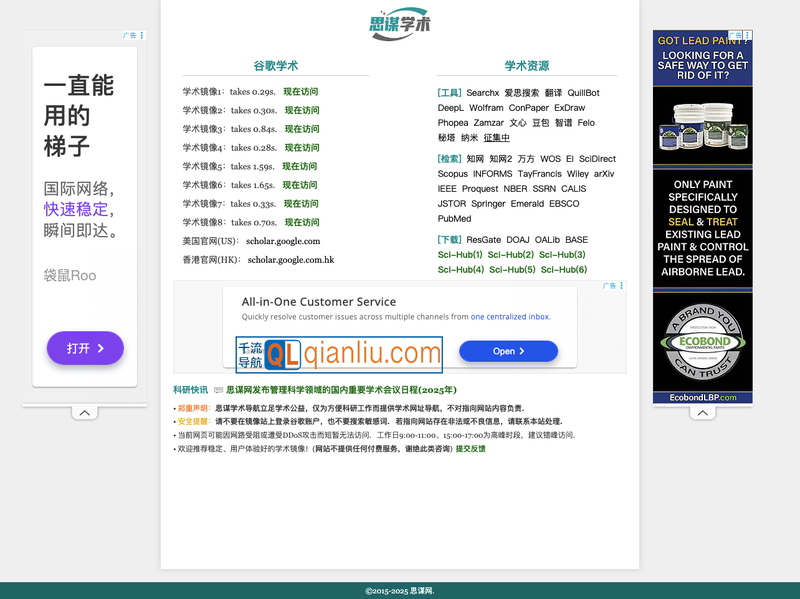Click the news icon beside 科研快讯 headline
Screen dimensions: 800x599
(x=218, y=390)
